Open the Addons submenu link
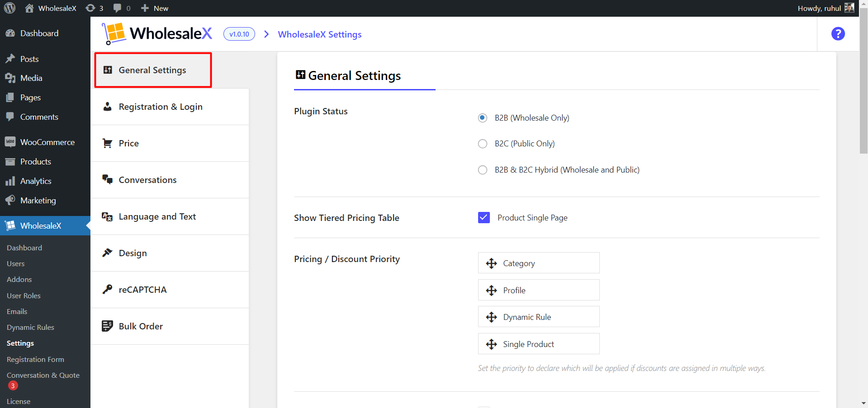868x408 pixels. [x=19, y=280]
